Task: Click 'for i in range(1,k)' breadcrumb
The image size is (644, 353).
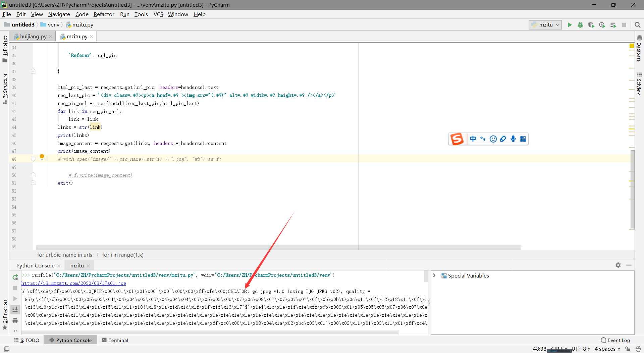Action: (x=123, y=255)
